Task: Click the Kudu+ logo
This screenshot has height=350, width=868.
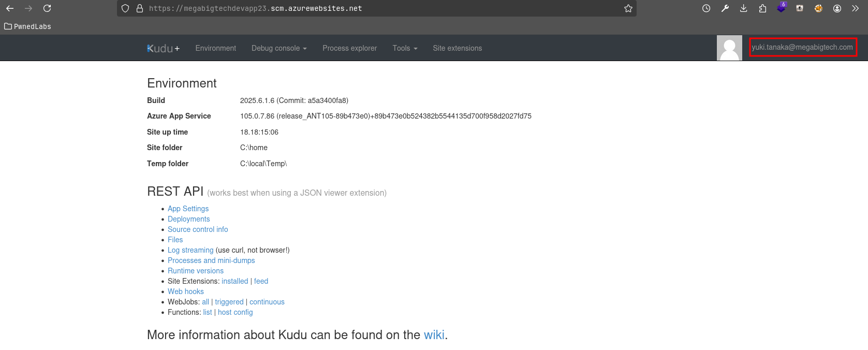Action: [163, 48]
